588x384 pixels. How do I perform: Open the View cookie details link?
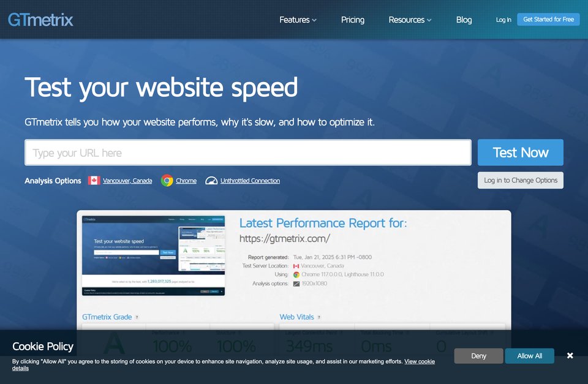pos(419,361)
